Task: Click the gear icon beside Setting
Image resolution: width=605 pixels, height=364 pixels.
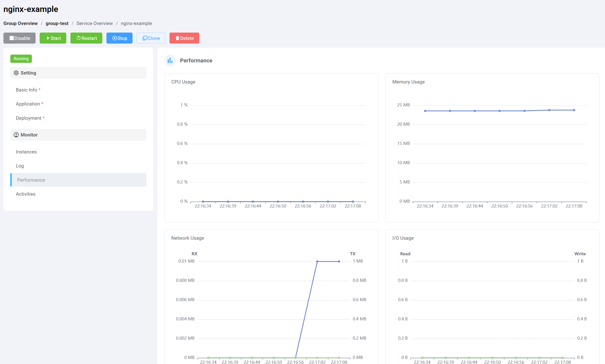Action: tap(16, 73)
